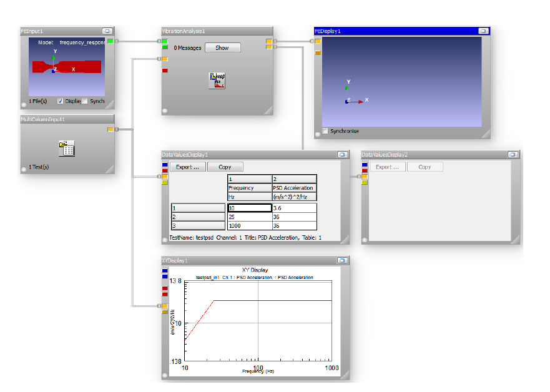The width and height of the screenshot is (550, 392).
Task: Click Export button in DataValuesDisplay2
Action: pos(388,167)
